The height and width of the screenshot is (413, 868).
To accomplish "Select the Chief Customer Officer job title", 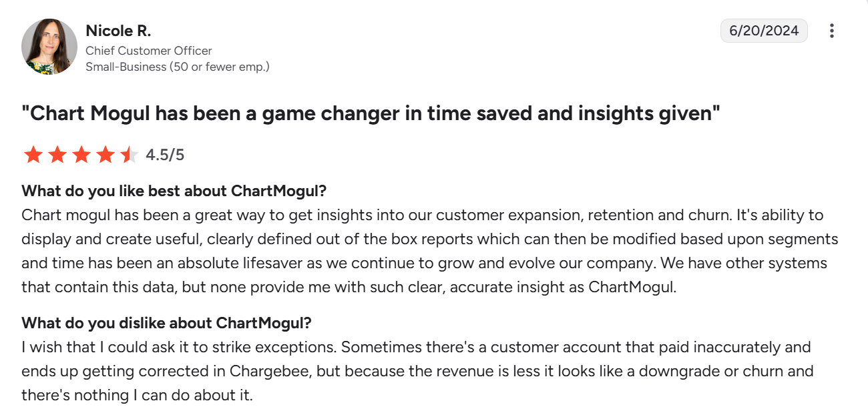I will coord(149,50).
